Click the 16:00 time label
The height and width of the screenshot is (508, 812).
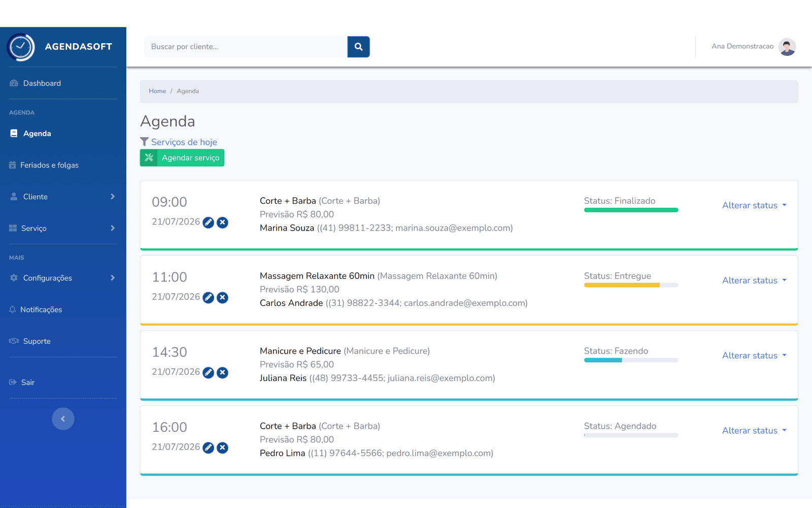(x=170, y=427)
